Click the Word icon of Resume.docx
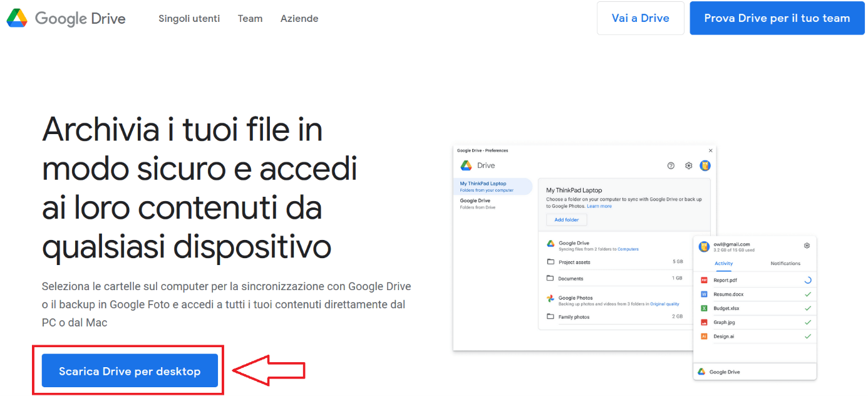 coord(704,294)
